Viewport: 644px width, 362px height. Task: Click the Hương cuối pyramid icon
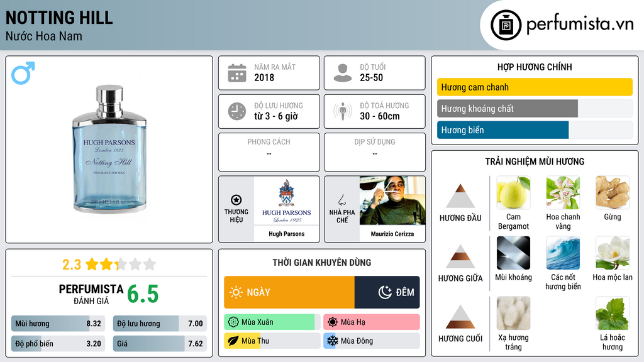click(460, 317)
